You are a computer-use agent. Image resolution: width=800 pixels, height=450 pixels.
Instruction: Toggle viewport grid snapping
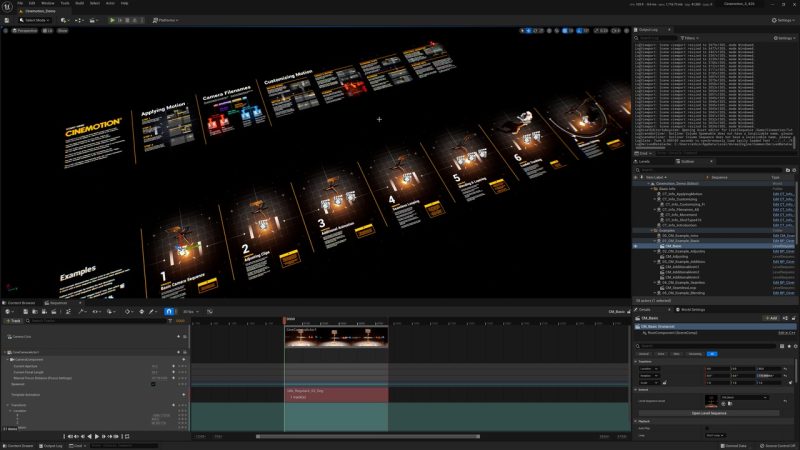pyautogui.click(x=565, y=31)
